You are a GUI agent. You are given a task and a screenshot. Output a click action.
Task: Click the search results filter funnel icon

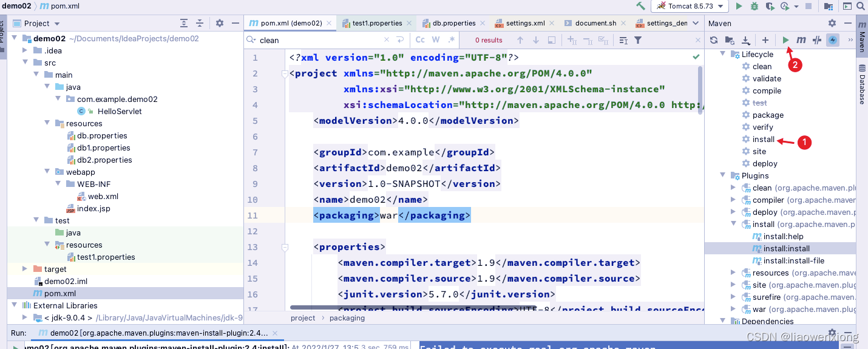pyautogui.click(x=638, y=40)
